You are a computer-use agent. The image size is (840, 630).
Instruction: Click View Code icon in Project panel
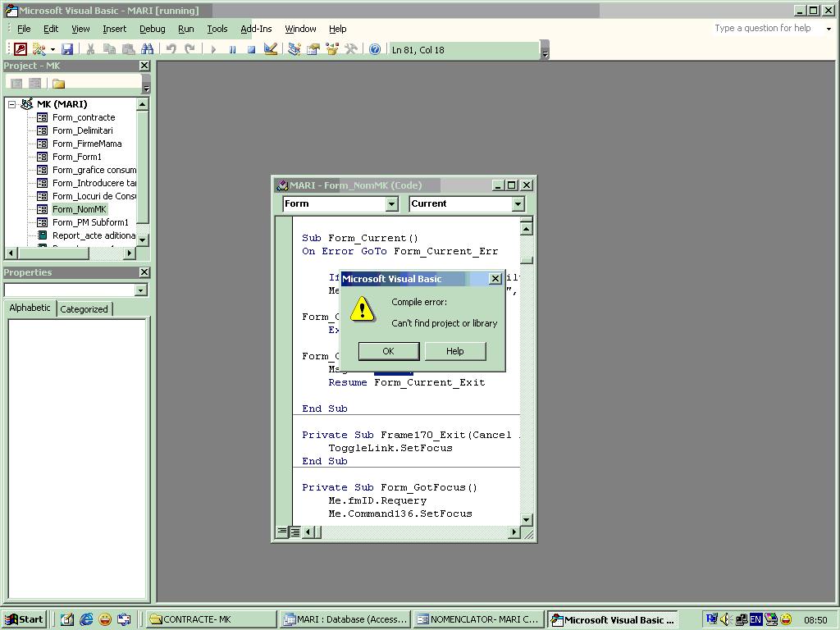click(16, 83)
